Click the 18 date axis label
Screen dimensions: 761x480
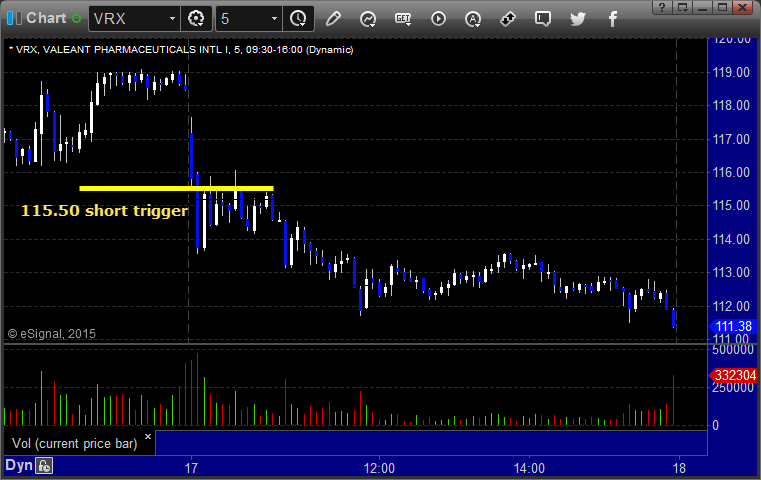coord(679,468)
